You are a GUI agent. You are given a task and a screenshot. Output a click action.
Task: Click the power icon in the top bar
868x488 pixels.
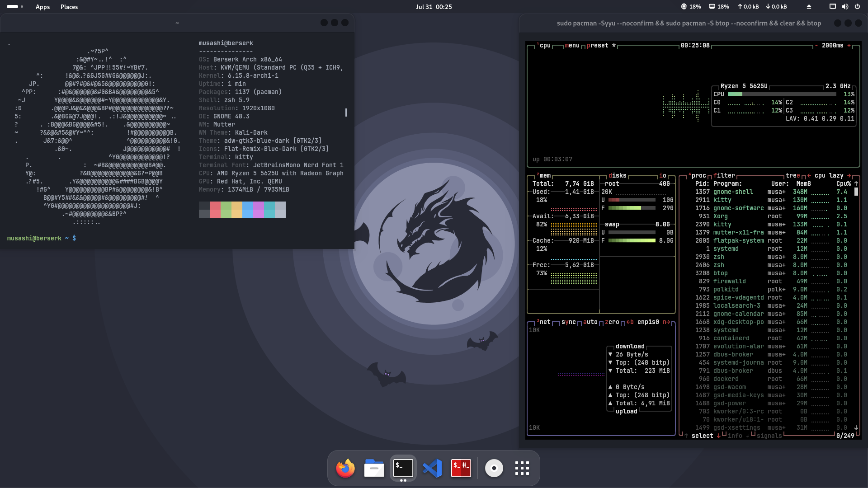point(857,7)
